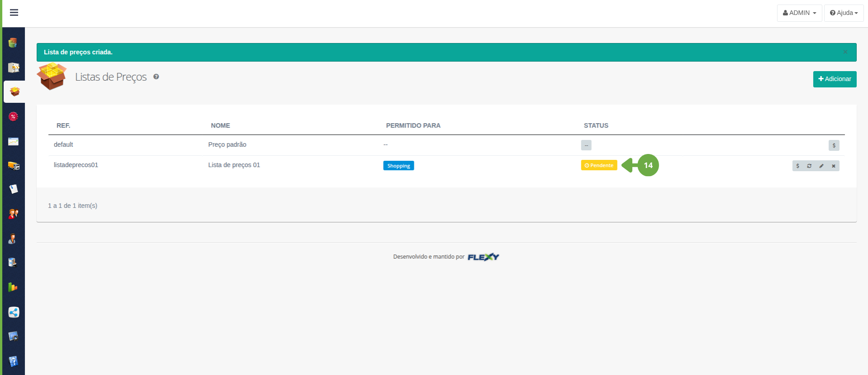This screenshot has height=375, width=868.
Task: Click the yellow Pendente status badge
Action: pyautogui.click(x=598, y=165)
